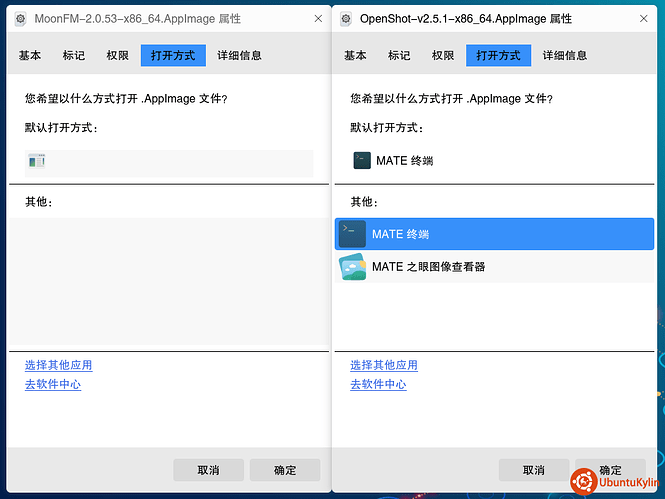Screen dimensions: 665x499
Task: Click 取消 button in OpenShot window
Action: (x=534, y=470)
